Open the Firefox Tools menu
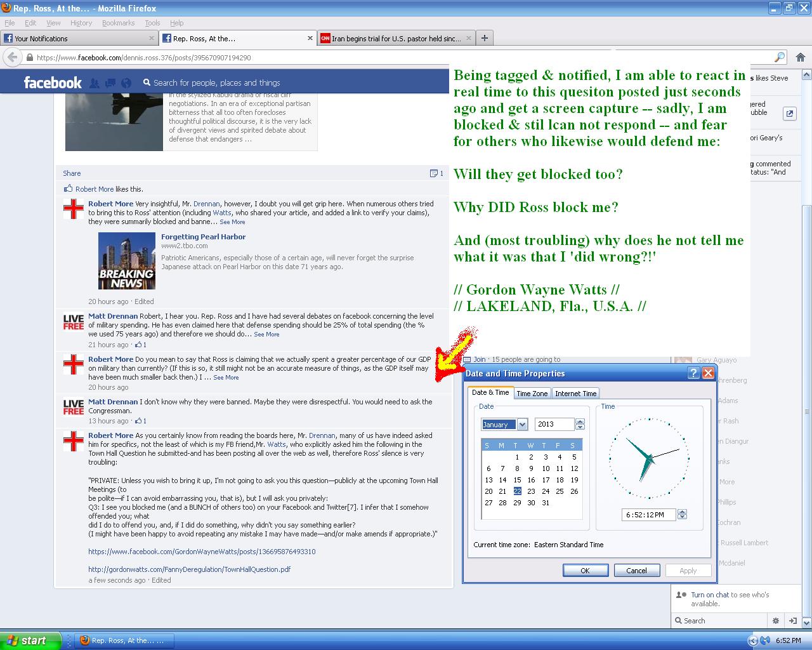812x650 pixels. click(x=152, y=23)
